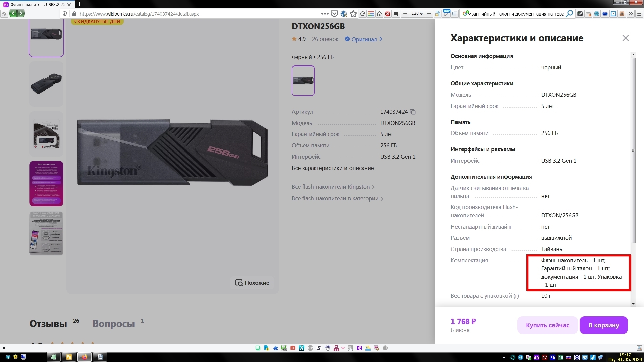The image size is (644, 362).
Task: Open page actions three-dots menu
Action: [325, 14]
